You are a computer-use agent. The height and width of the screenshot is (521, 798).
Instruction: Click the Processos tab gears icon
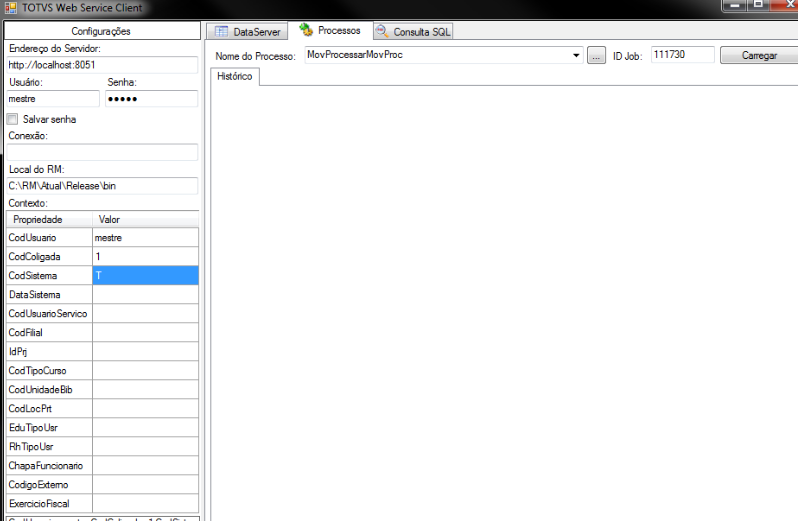coord(306,30)
